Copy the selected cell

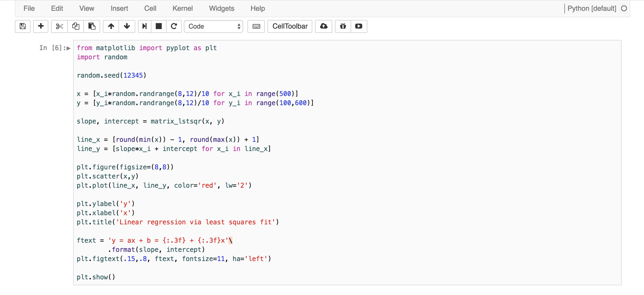click(x=76, y=26)
